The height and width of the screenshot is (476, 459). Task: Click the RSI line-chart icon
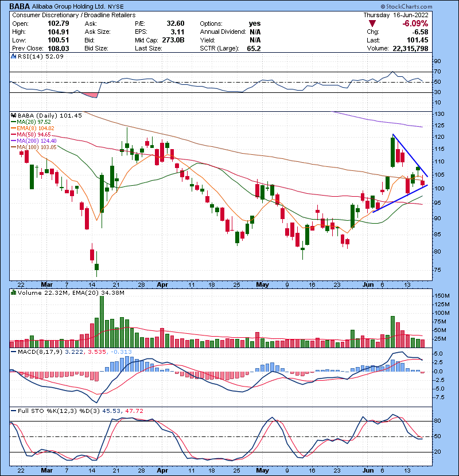click(13, 56)
